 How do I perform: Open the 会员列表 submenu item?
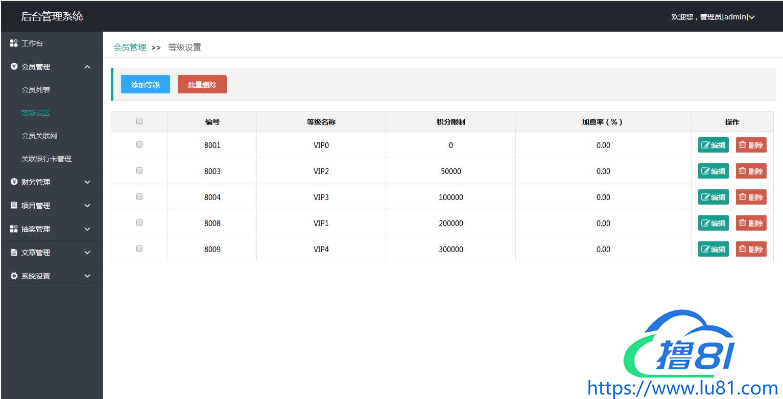[35, 90]
